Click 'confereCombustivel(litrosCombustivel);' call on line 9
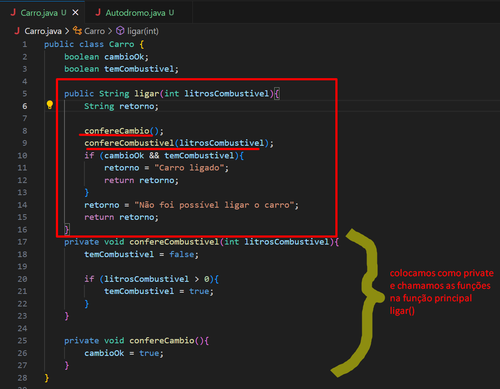The height and width of the screenshot is (389, 500). 179,143
